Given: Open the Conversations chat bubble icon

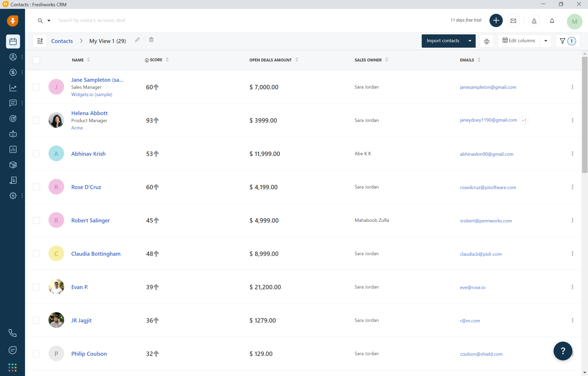Looking at the screenshot, I should click(x=13, y=103).
